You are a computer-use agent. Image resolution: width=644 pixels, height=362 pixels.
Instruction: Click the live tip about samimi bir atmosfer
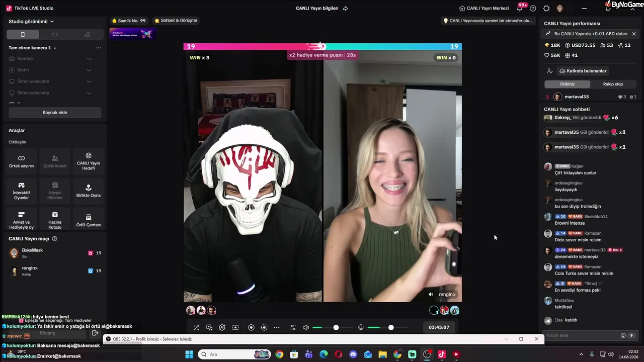[488, 21]
